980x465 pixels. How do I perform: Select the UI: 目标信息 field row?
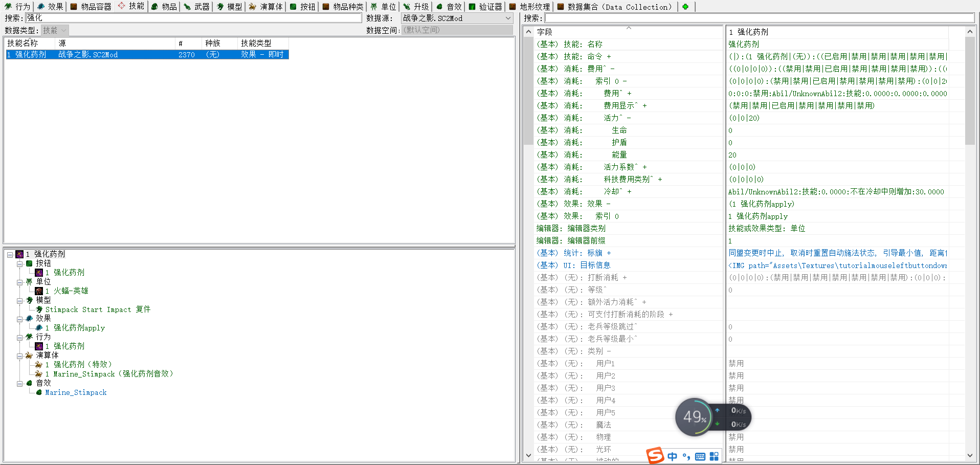coord(628,265)
